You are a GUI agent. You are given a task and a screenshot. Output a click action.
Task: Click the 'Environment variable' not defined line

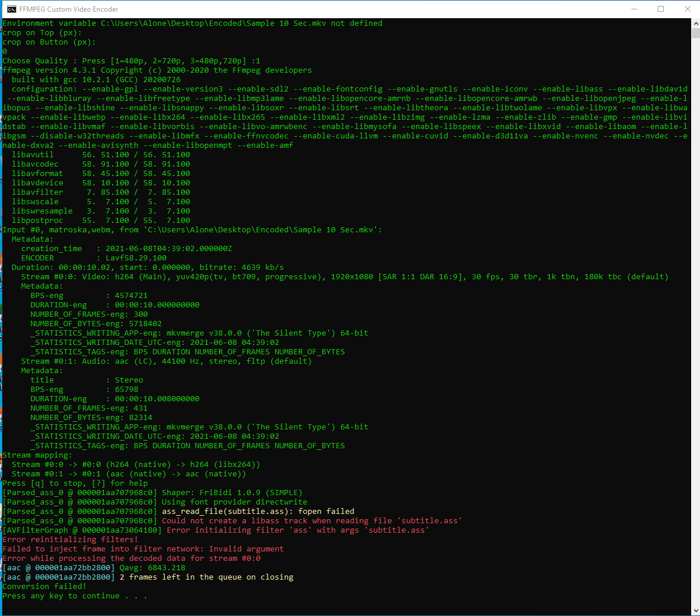click(x=192, y=23)
